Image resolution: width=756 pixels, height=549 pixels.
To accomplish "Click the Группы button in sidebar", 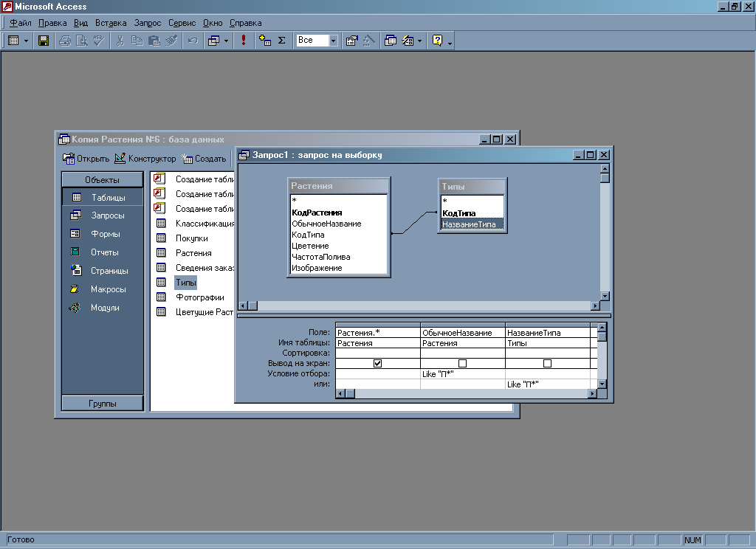I will (102, 404).
